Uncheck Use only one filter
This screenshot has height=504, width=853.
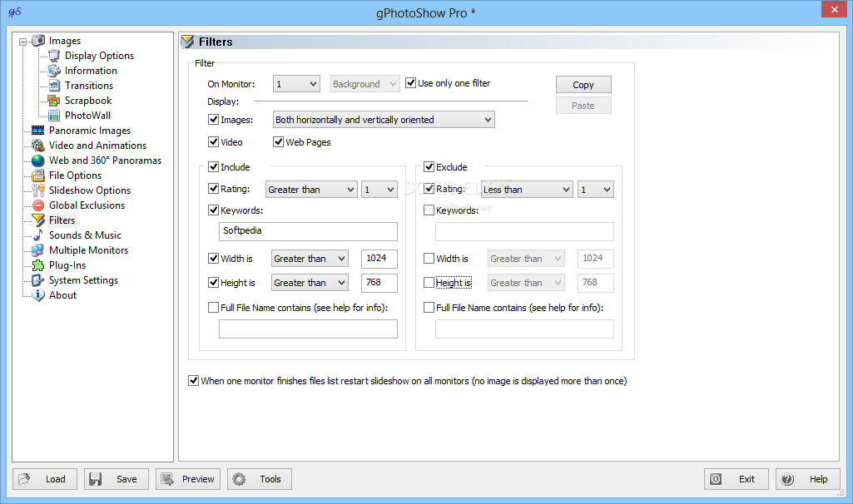411,83
